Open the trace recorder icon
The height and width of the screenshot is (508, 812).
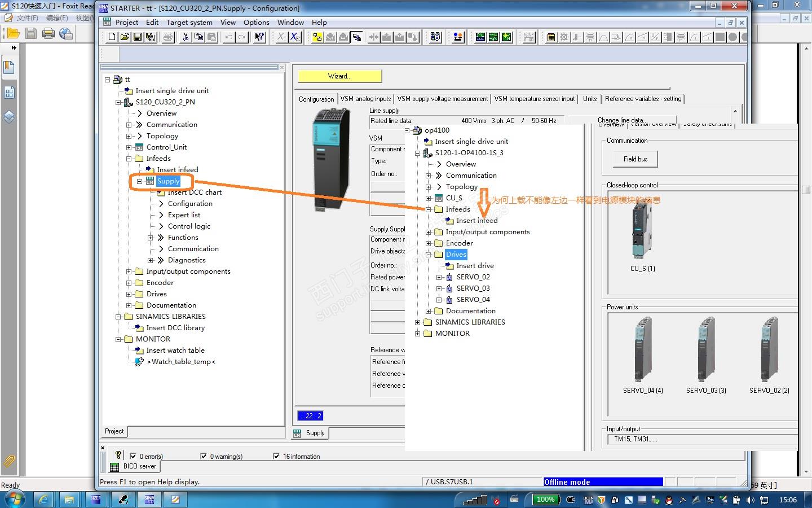coord(480,37)
